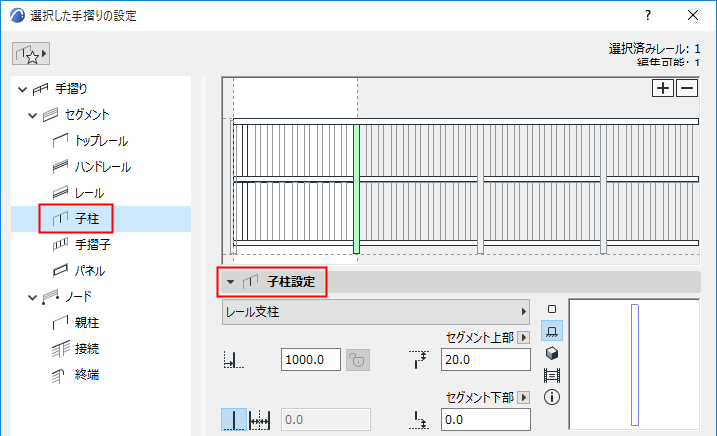The width and height of the screenshot is (717, 436).
Task: Open the セグメント上部 reference arrow menu
Action: pos(524,338)
